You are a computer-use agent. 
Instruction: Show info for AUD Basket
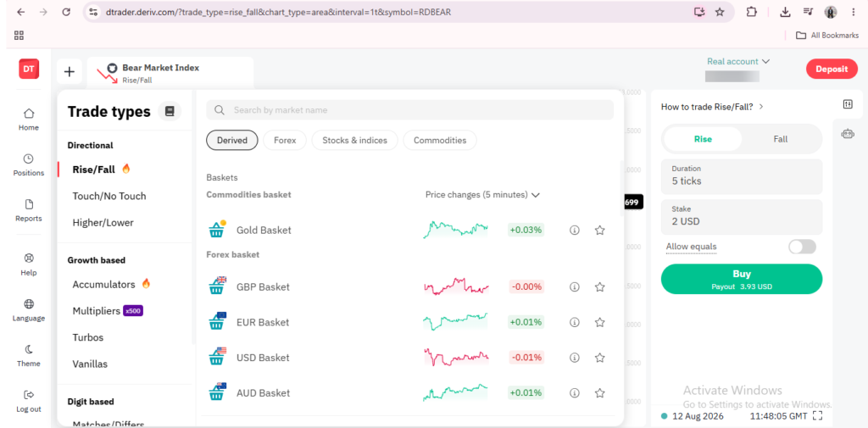pyautogui.click(x=575, y=393)
